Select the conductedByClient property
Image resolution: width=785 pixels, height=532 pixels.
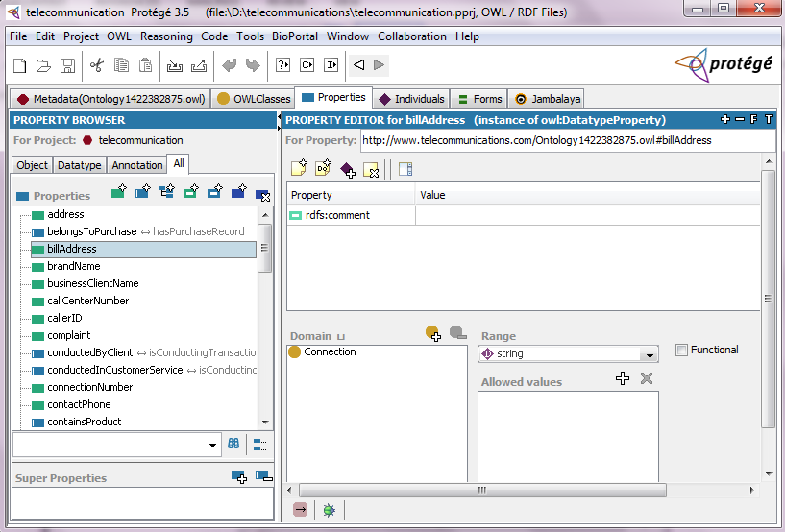(90, 352)
